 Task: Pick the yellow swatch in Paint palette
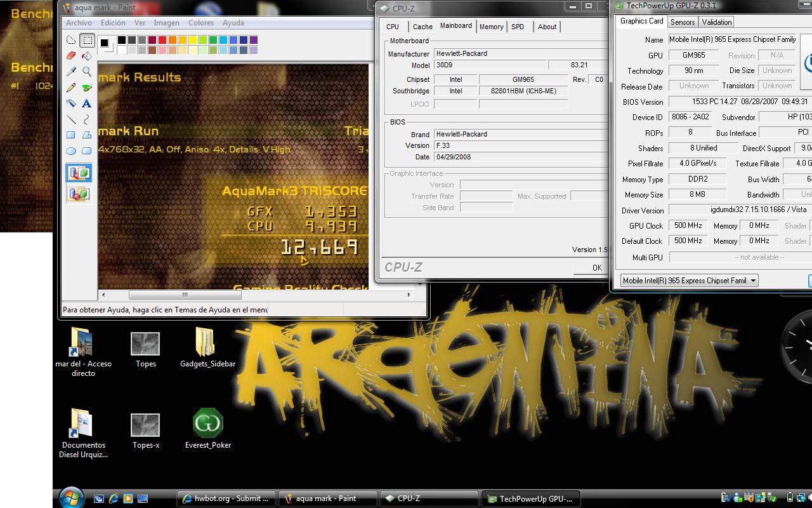tap(192, 40)
